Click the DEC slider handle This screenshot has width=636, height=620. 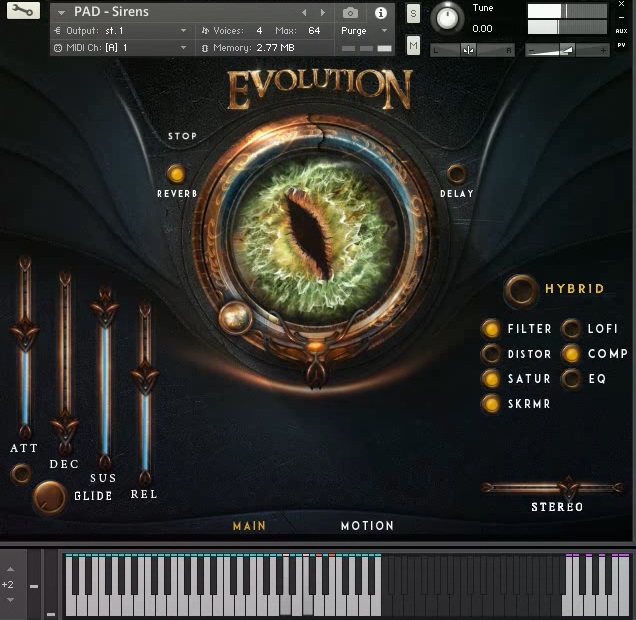click(64, 429)
